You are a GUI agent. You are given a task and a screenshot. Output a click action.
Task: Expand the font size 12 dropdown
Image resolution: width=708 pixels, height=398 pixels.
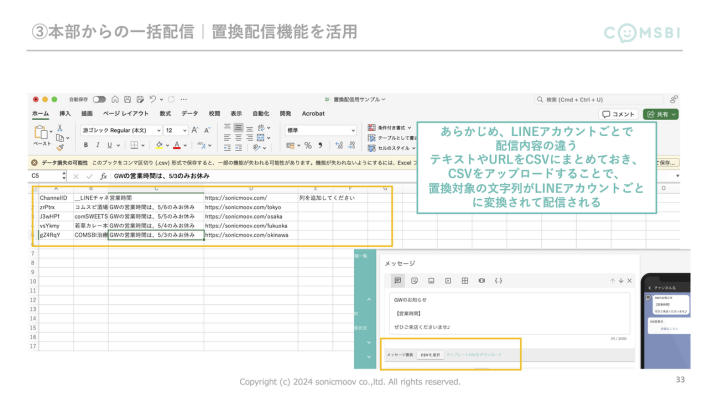[176, 130]
